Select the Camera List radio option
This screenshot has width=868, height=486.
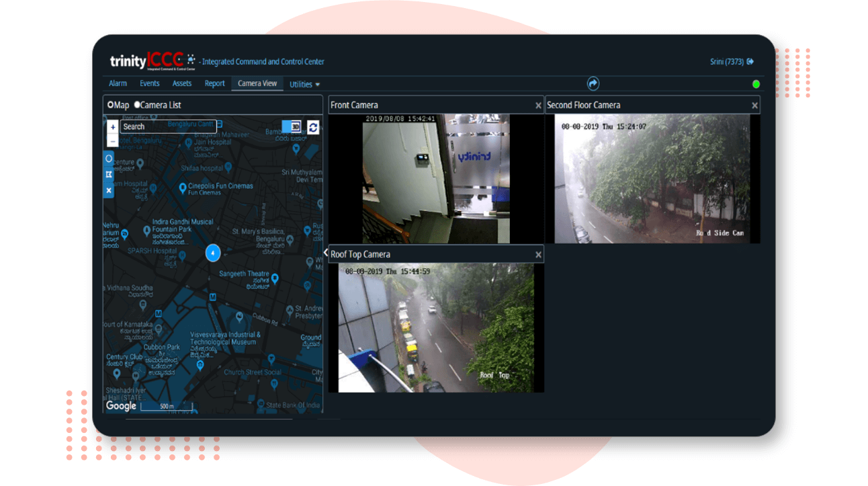(x=137, y=105)
